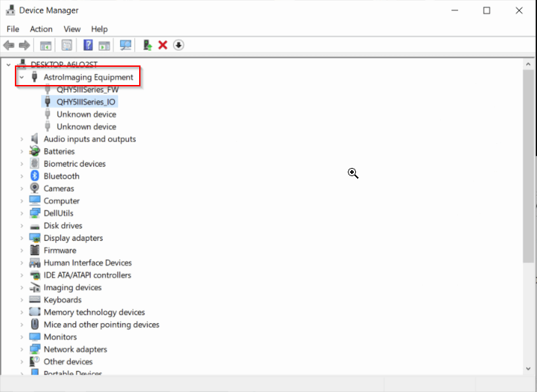Viewport: 537px width, 392px height.
Task: Open the Help menu
Action: pos(99,29)
